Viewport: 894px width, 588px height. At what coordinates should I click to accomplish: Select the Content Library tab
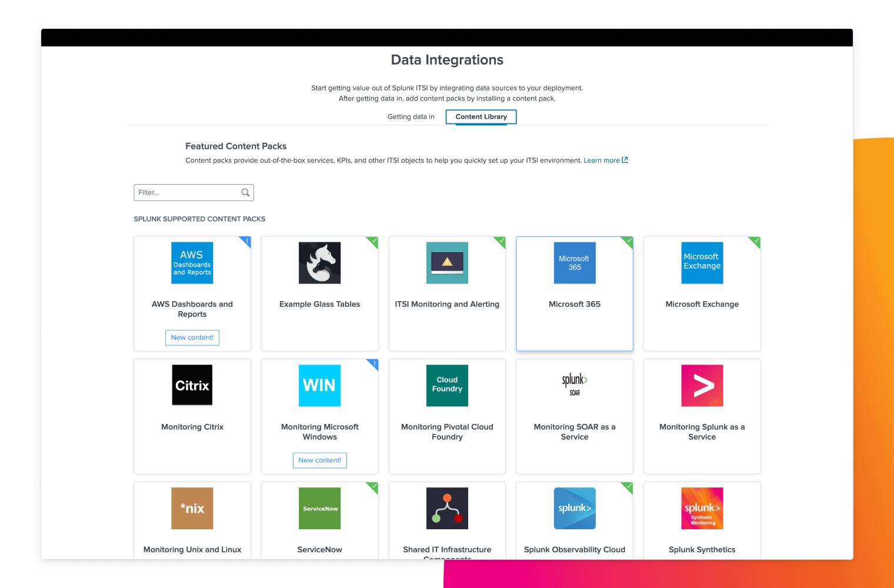(481, 116)
